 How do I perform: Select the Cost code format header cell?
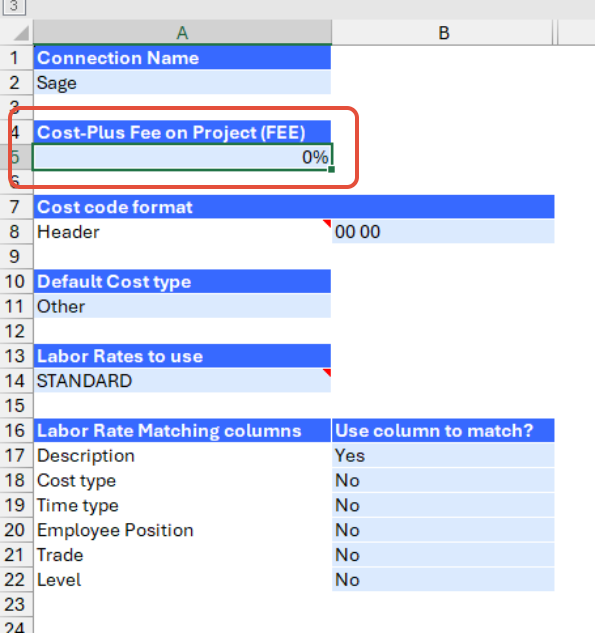(182, 207)
